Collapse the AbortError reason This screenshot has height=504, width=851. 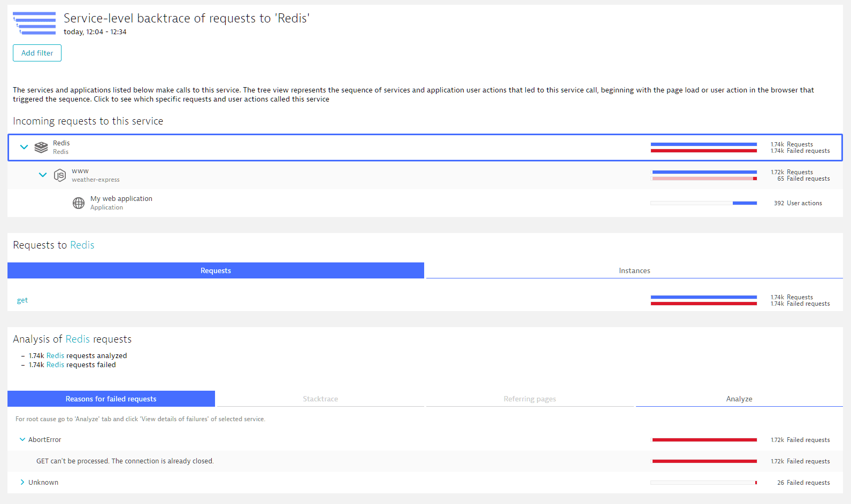pos(22,439)
